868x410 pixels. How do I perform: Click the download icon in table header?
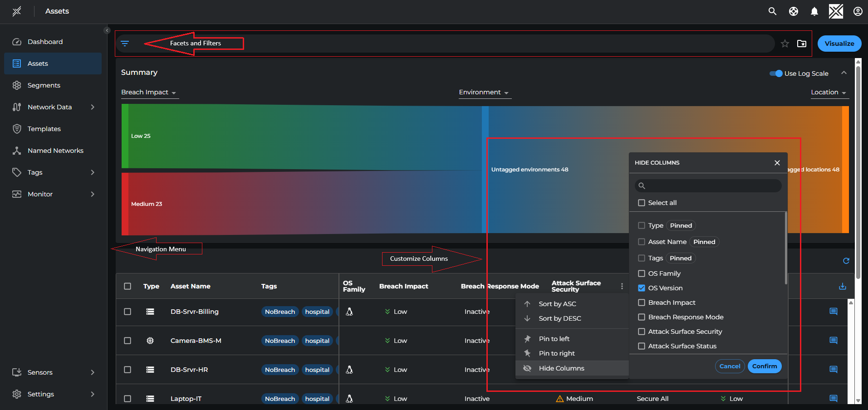(843, 286)
